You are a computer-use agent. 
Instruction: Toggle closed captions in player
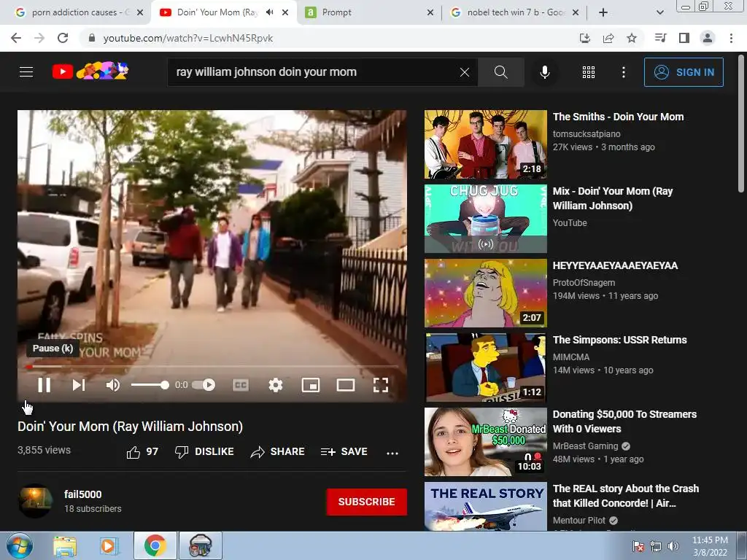point(241,385)
